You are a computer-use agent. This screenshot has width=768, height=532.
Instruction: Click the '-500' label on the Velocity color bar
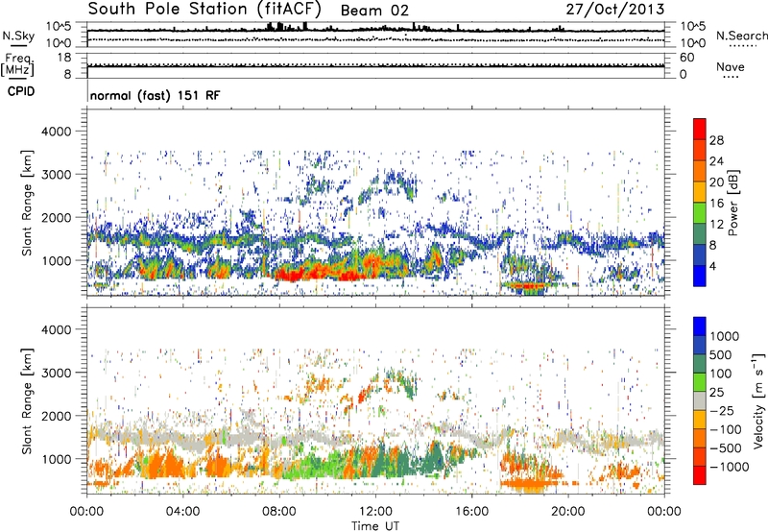726,448
